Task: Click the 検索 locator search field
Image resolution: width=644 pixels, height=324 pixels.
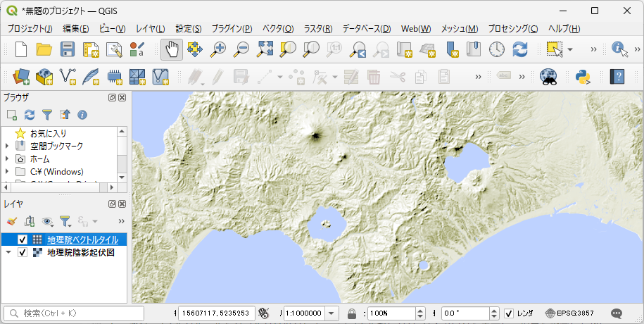Action: tap(74, 313)
